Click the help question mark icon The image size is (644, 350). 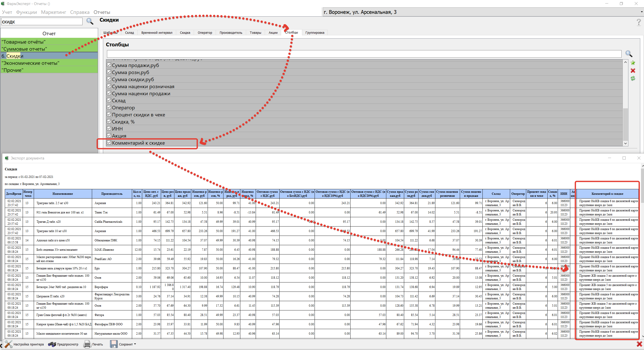point(638,22)
